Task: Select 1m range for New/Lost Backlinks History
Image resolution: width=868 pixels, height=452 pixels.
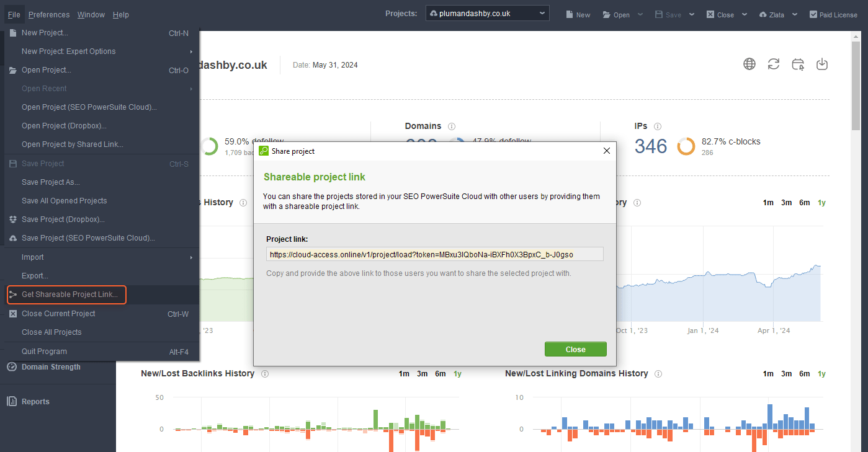Action: click(x=404, y=374)
